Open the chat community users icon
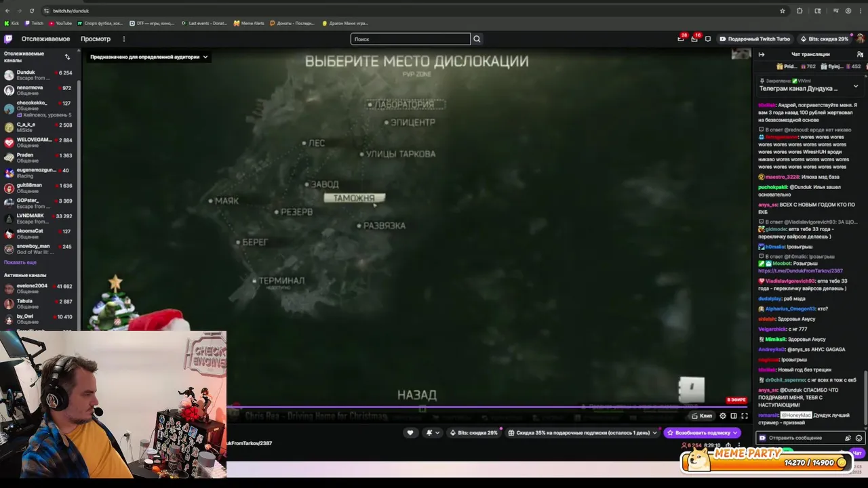Screen dimensions: 868x488 click(860, 54)
